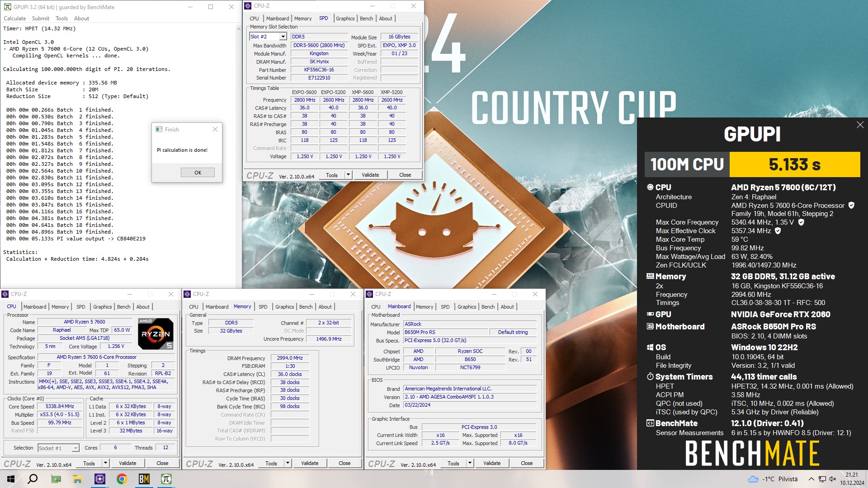This screenshot has height=488, width=868.
Task: Switch to CPU-Z taskbar icon
Action: tap(99, 479)
